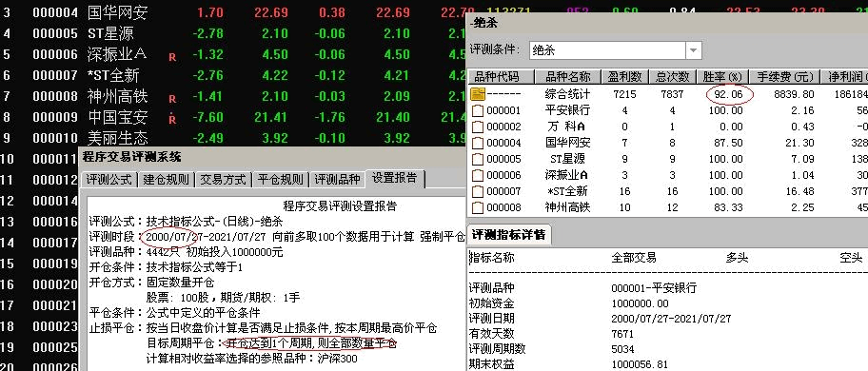Sort by the 品种代码 column header
868x371 pixels.
[501, 76]
